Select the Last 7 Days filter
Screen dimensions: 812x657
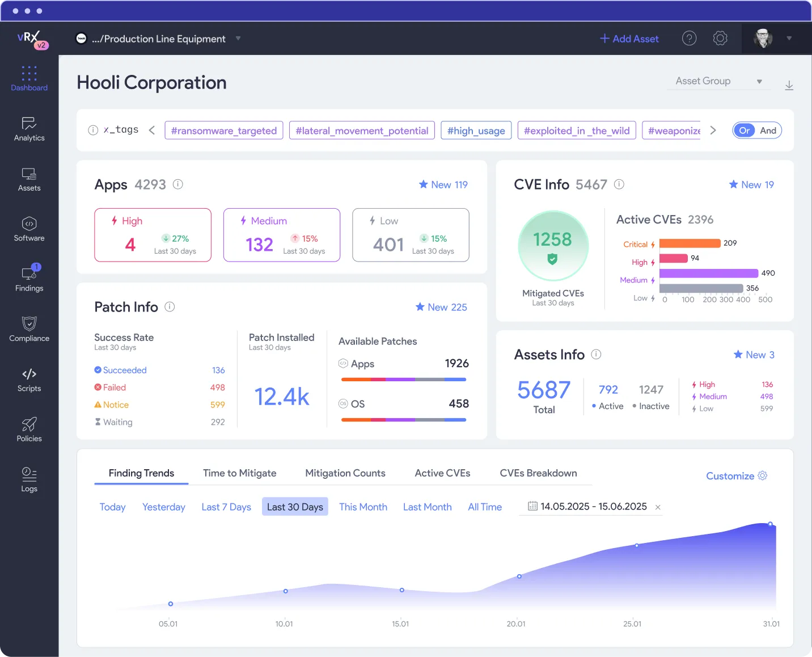coord(226,507)
